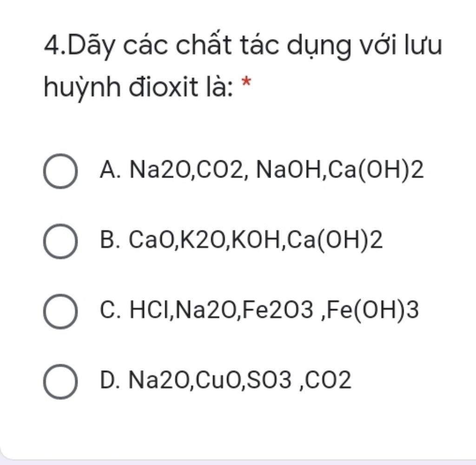The height and width of the screenshot is (465, 476).
Task: Pick the radio circle for option D
Action: [x=60, y=381]
